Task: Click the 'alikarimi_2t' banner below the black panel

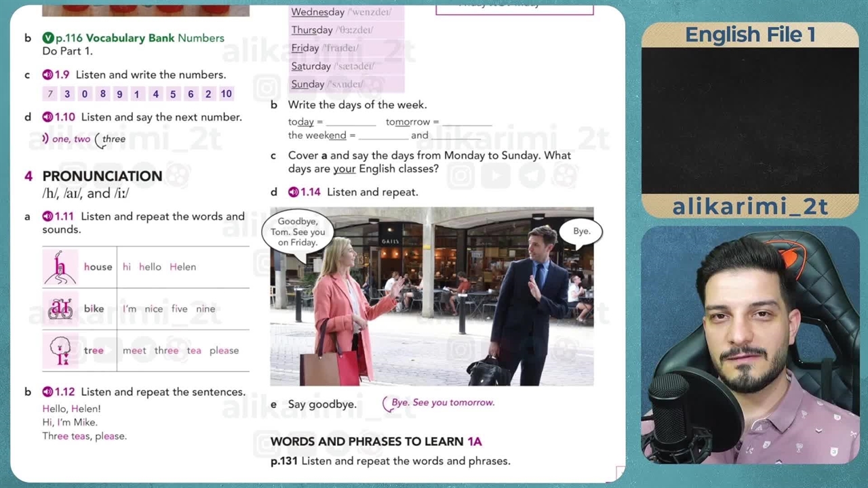Action: (x=750, y=207)
